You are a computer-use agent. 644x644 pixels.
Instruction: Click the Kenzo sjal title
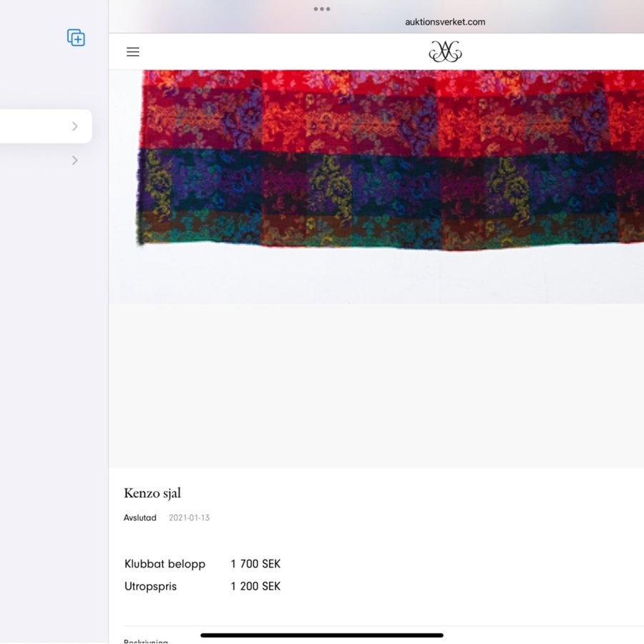152,493
